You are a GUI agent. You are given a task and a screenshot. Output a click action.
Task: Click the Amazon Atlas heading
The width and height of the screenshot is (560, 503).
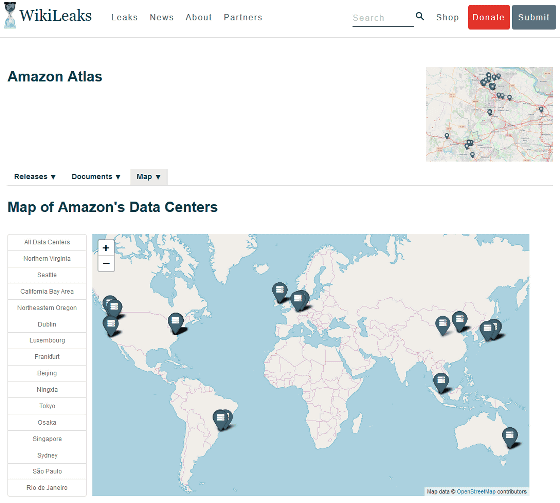click(x=55, y=76)
